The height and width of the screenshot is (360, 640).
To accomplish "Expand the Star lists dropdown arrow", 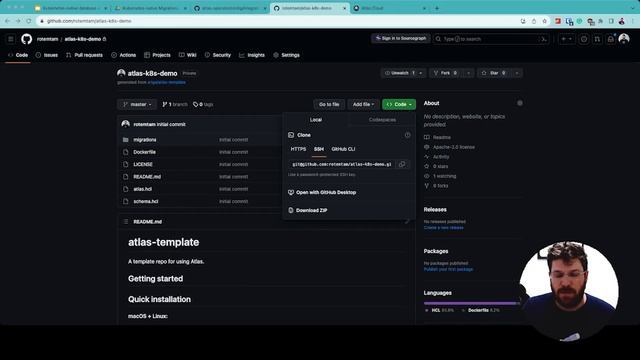I will pos(517,73).
